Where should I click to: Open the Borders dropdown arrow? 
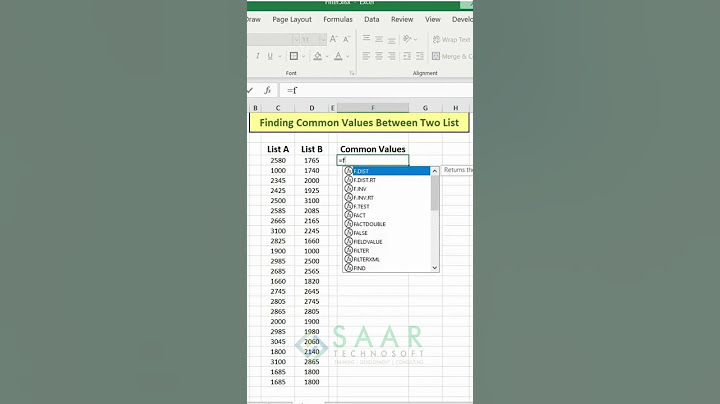tap(304, 56)
